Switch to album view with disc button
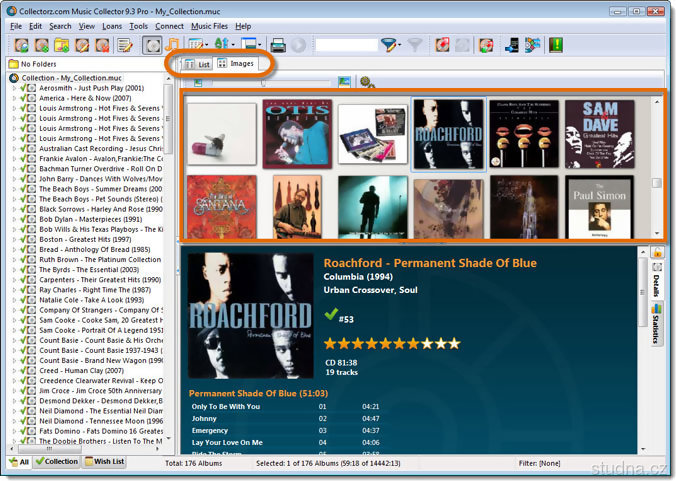676x481 pixels. pyautogui.click(x=152, y=45)
